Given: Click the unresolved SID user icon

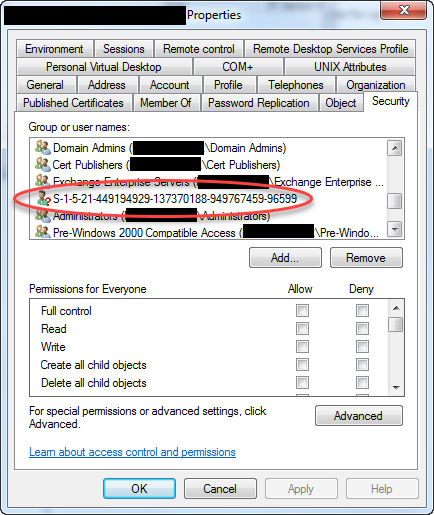Looking at the screenshot, I should [x=43, y=198].
